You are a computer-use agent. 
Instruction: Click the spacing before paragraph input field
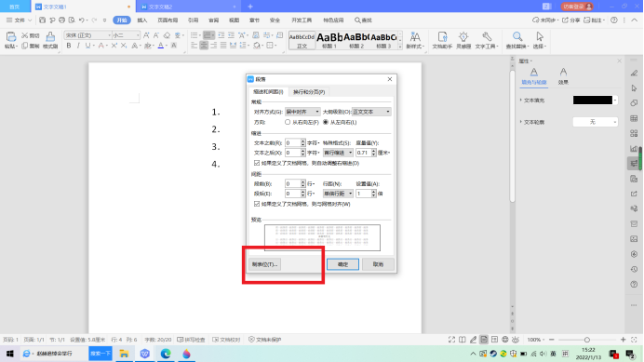click(x=292, y=183)
